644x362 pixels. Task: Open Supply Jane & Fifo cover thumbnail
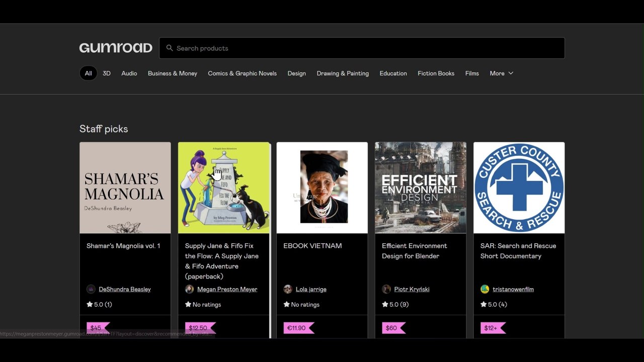[224, 188]
